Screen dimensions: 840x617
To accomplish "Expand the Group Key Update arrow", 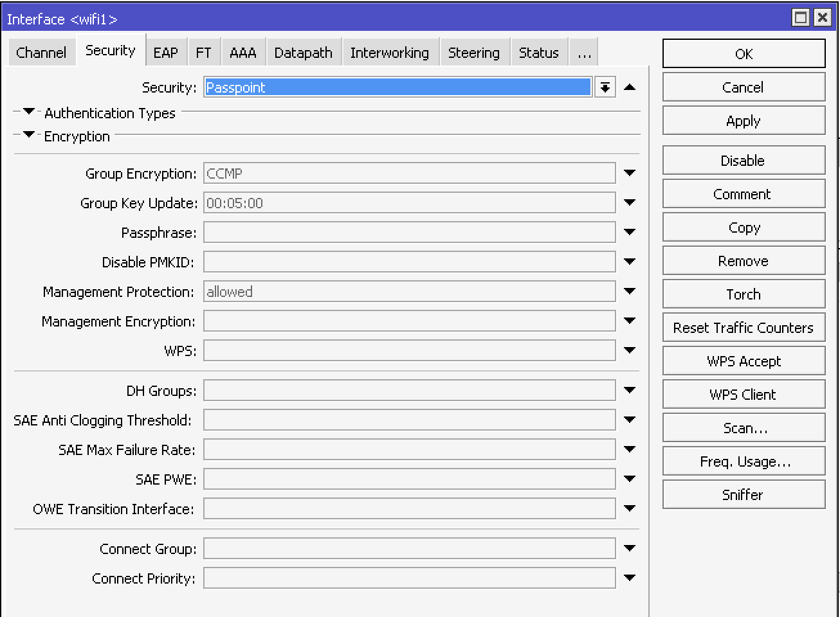I will coord(630,202).
